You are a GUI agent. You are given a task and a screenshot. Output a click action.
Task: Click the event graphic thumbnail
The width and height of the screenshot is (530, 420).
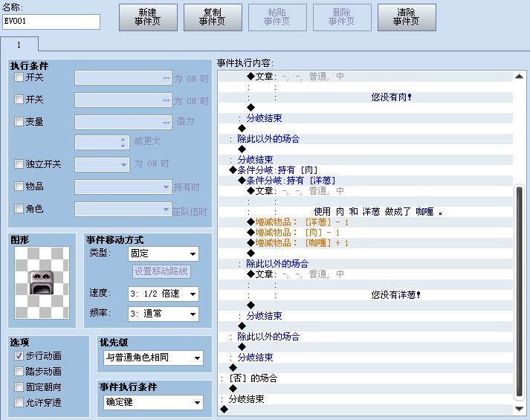(x=42, y=282)
